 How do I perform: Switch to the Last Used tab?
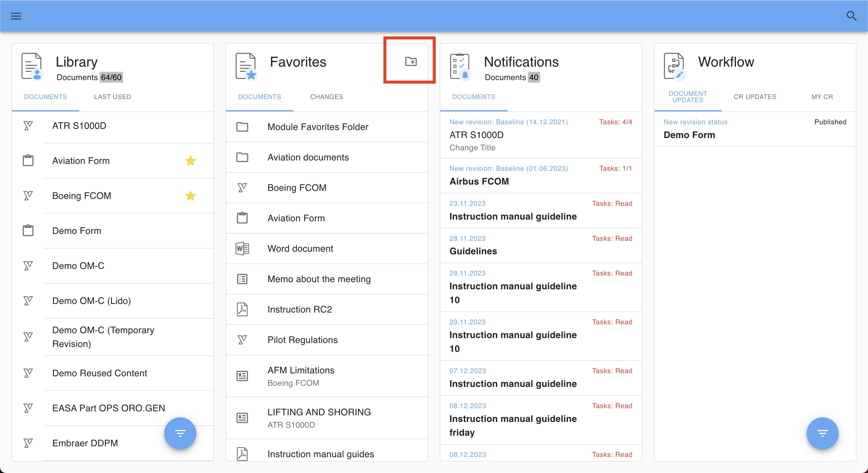click(113, 97)
